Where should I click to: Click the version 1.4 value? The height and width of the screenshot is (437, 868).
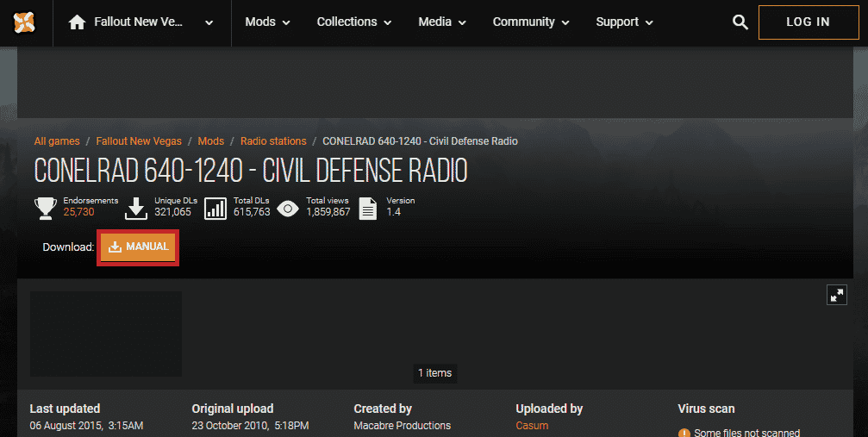pyautogui.click(x=394, y=212)
